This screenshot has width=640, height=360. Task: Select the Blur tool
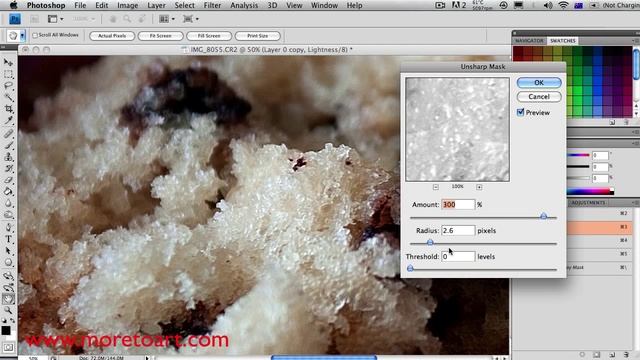click(x=8, y=203)
